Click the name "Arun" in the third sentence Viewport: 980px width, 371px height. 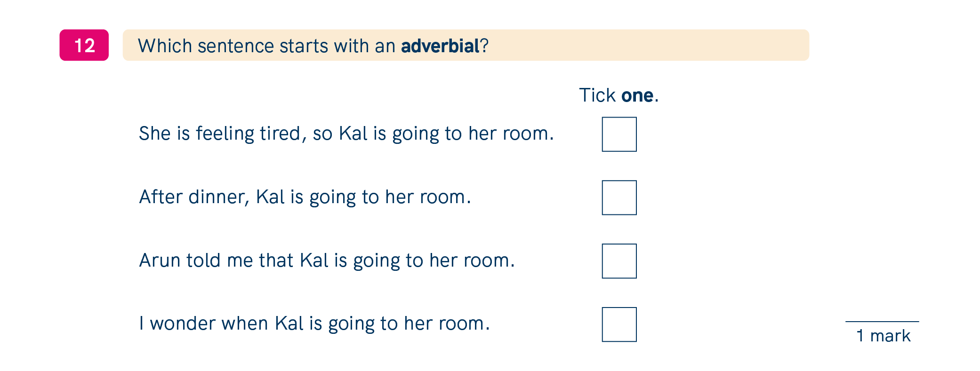[x=160, y=260]
